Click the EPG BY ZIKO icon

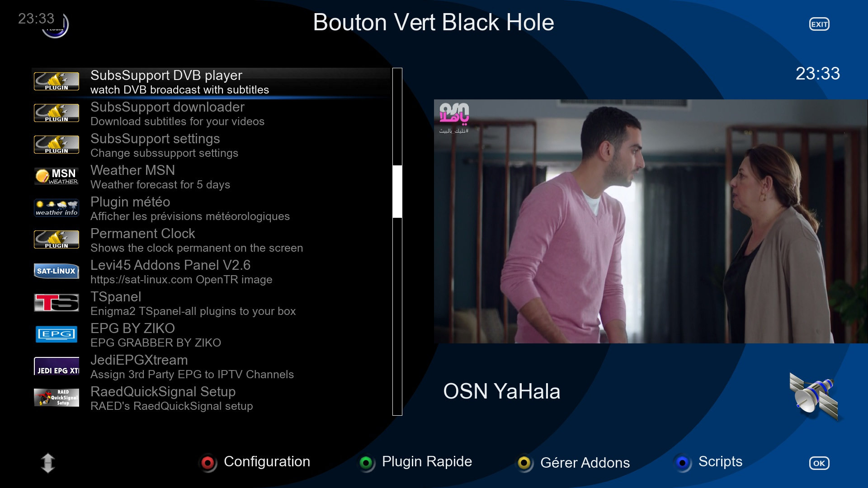click(57, 334)
